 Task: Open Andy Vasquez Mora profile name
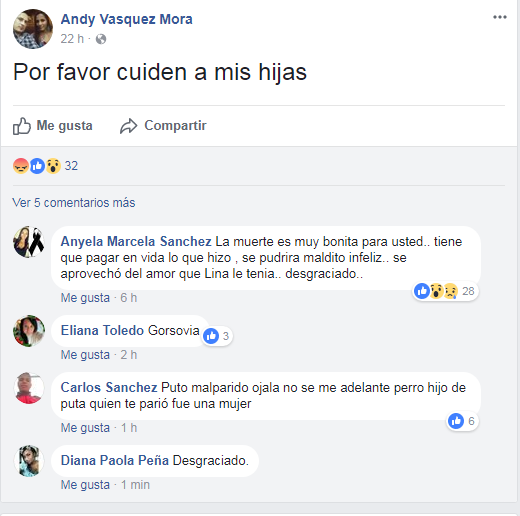127,19
